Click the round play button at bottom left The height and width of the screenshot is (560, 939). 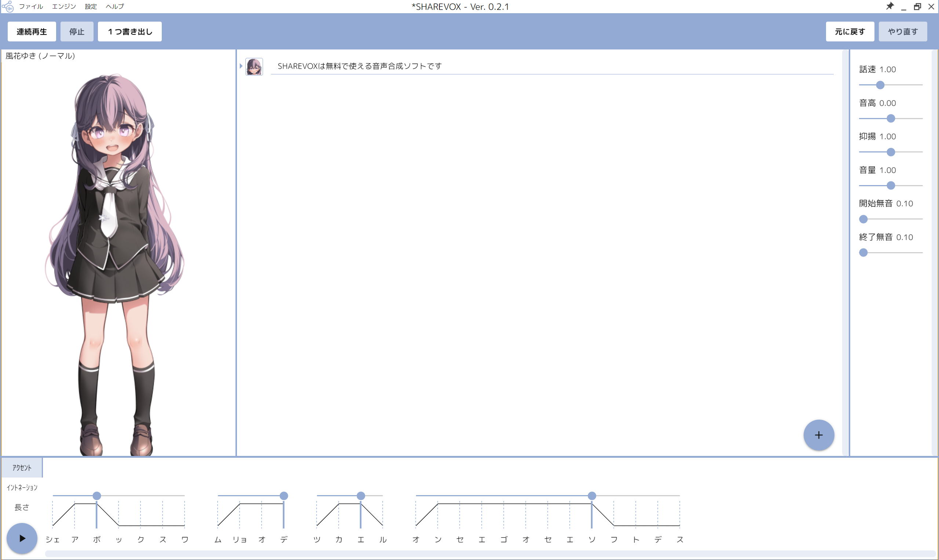22,538
